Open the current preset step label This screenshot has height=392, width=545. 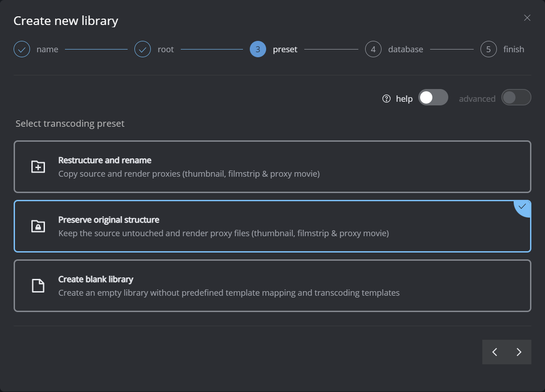(285, 50)
